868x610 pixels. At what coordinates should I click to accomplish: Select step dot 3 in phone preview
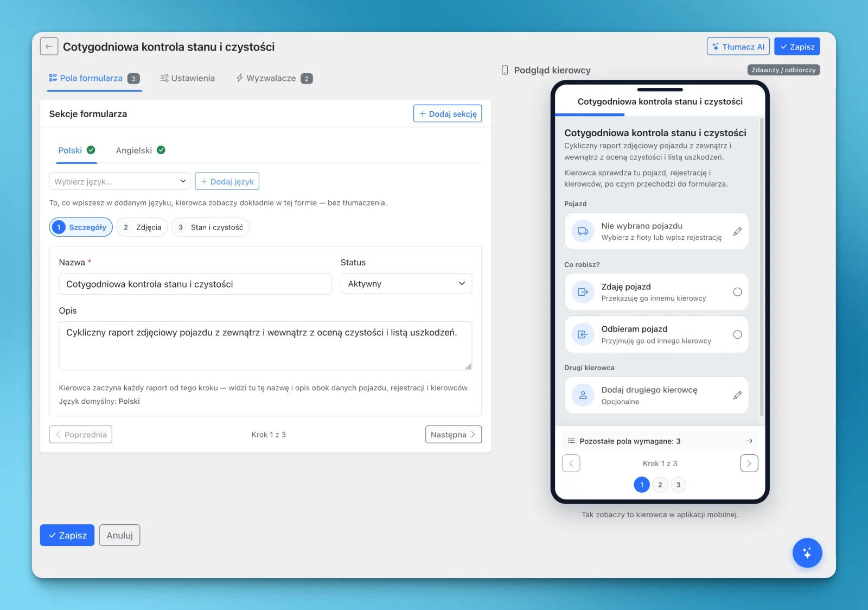pyautogui.click(x=678, y=485)
